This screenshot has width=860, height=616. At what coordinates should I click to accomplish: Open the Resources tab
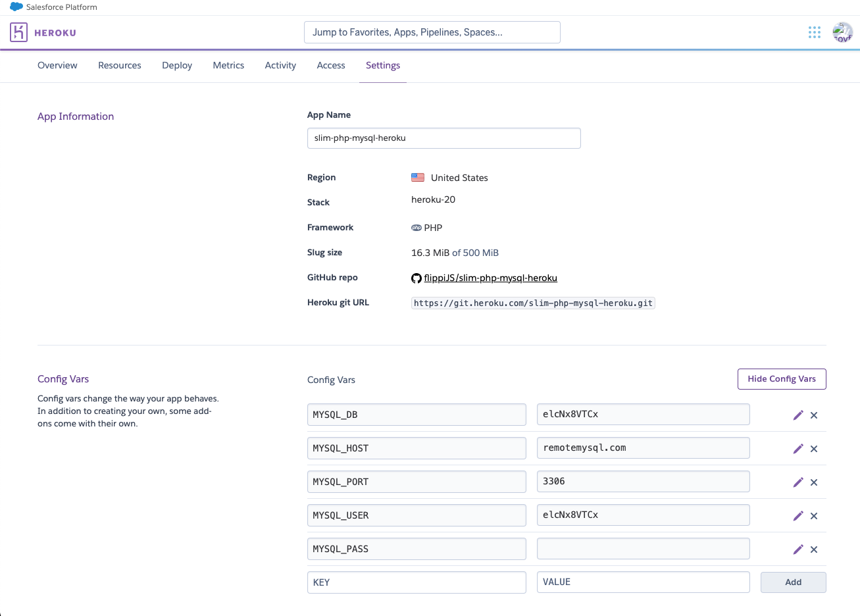point(120,65)
